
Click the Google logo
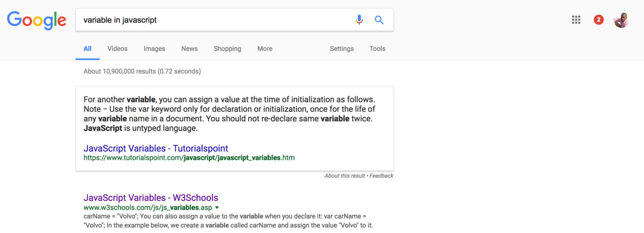pyautogui.click(x=37, y=20)
